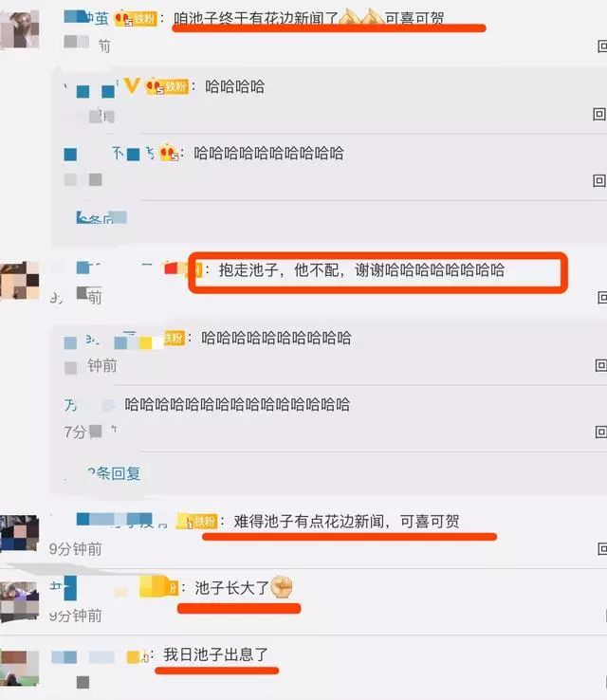Click reply icon beside 7分 nested reply

pos(600,432)
